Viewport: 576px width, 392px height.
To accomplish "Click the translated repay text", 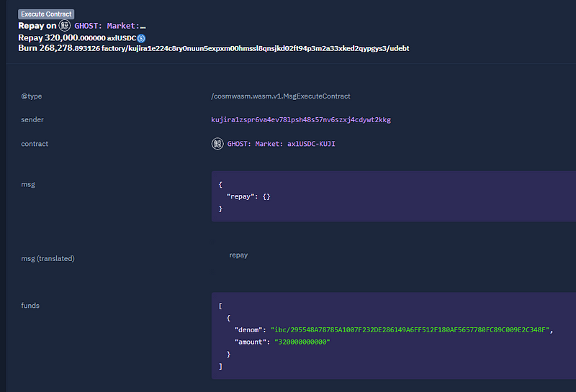I will [x=238, y=255].
